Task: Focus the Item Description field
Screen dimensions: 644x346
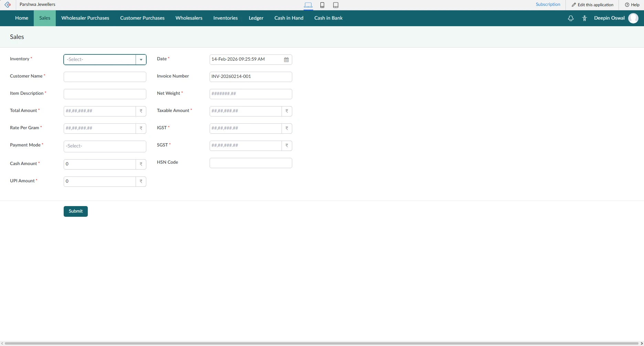Action: tap(105, 94)
